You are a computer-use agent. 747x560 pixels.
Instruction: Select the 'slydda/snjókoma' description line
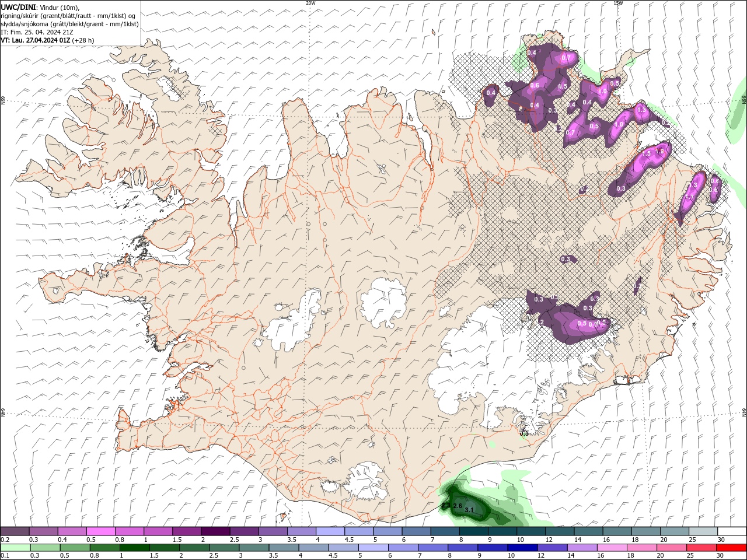(x=70, y=24)
